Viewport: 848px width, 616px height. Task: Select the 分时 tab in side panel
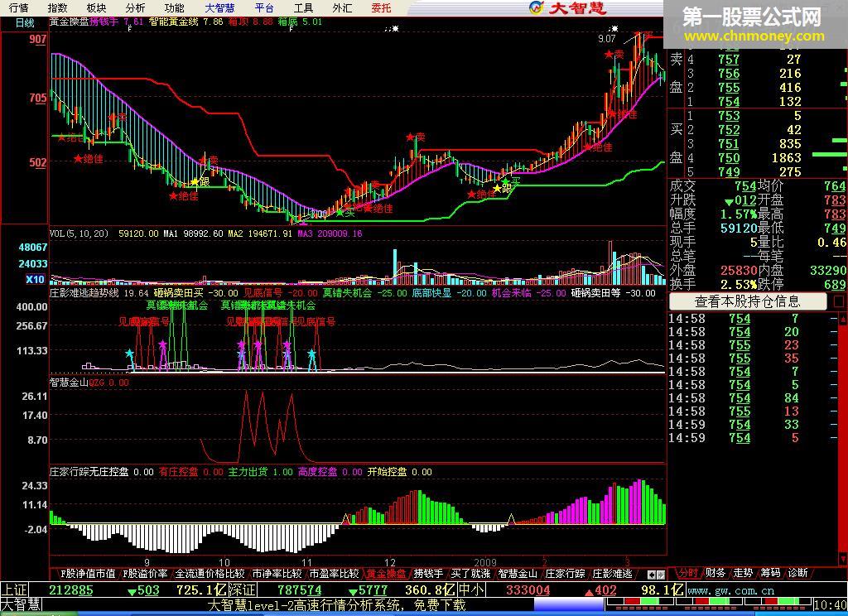tap(687, 573)
